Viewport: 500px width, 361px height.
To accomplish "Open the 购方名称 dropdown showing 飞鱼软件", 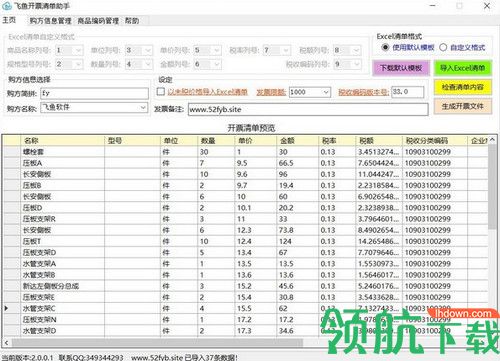I will click(x=143, y=107).
